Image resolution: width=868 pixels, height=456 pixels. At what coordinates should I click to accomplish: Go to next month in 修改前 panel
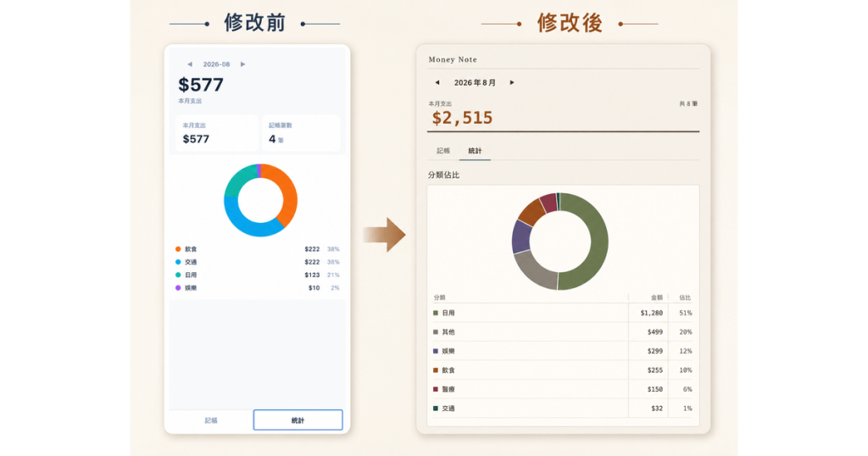[x=242, y=64]
